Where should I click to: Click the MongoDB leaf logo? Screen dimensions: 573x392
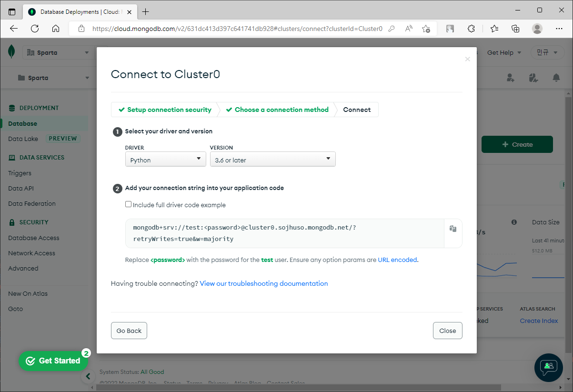(11, 51)
